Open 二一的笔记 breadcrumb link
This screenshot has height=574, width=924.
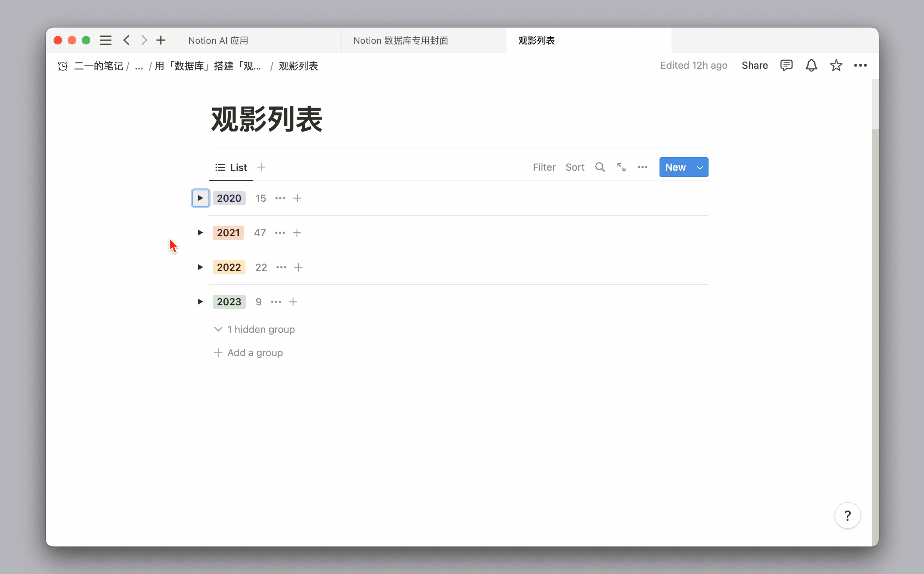tap(99, 66)
